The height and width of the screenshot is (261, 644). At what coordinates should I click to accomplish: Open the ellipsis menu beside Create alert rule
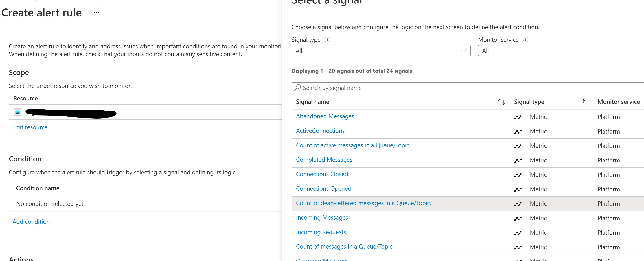[x=96, y=12]
